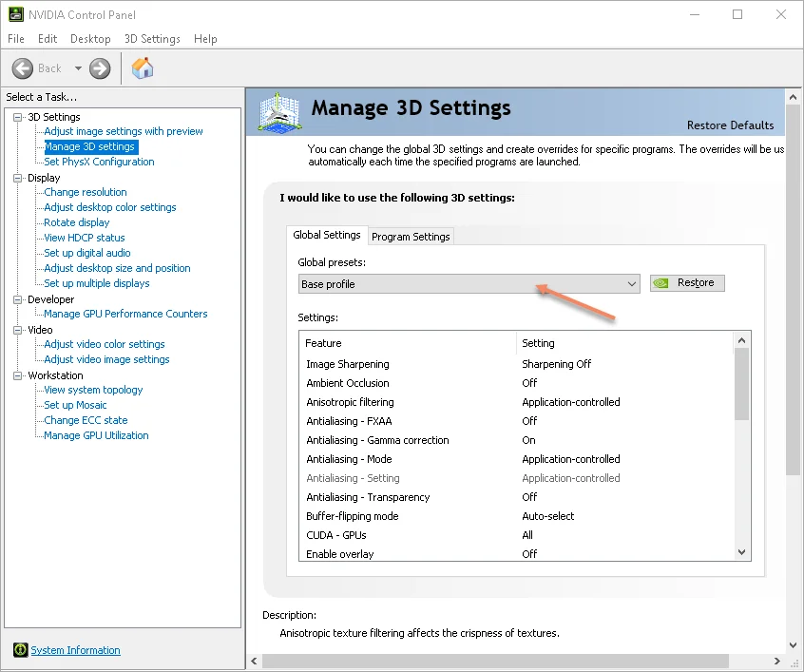Open the System Information link
The width and height of the screenshot is (804, 672).
[x=75, y=650]
